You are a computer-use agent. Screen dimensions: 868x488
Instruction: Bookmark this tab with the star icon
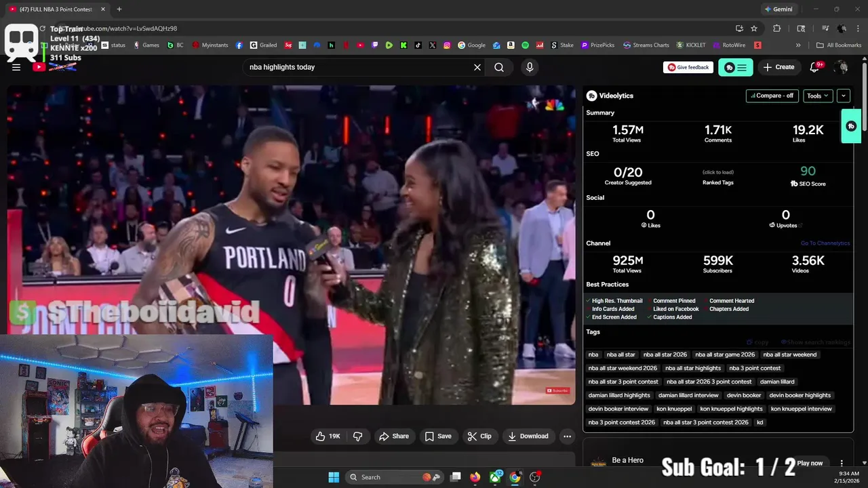(754, 28)
